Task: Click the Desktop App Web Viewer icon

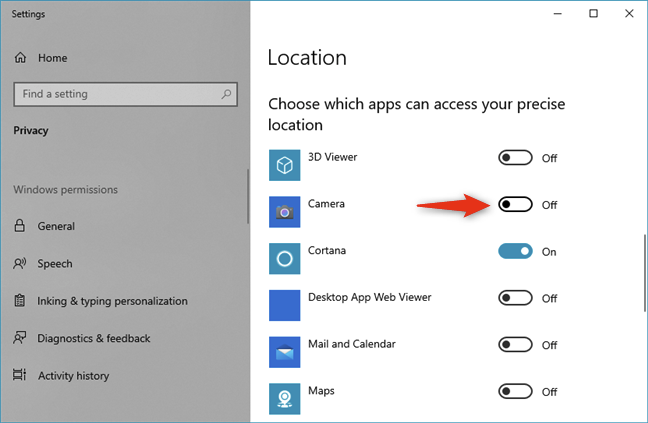Action: (x=284, y=305)
